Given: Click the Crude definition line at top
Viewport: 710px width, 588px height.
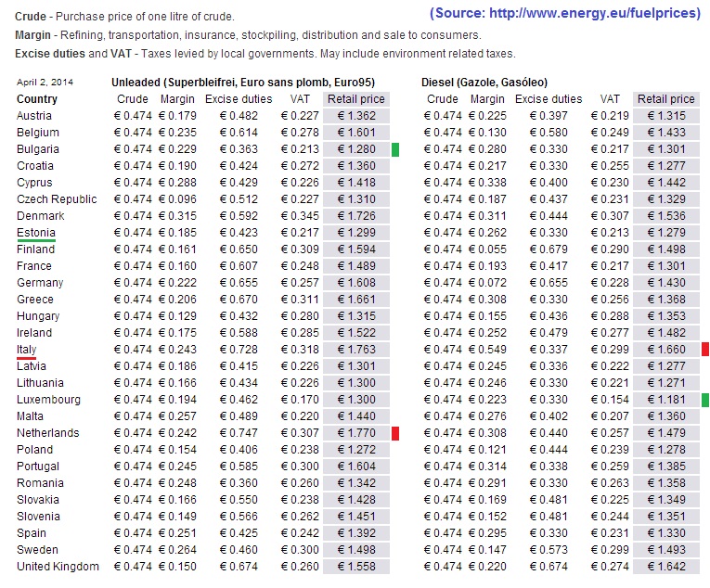Looking at the screenshot, I should tap(124, 17).
